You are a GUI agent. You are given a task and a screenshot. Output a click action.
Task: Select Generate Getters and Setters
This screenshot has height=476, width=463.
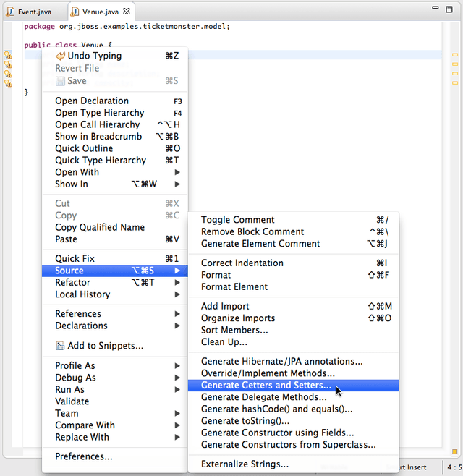pyautogui.click(x=266, y=386)
